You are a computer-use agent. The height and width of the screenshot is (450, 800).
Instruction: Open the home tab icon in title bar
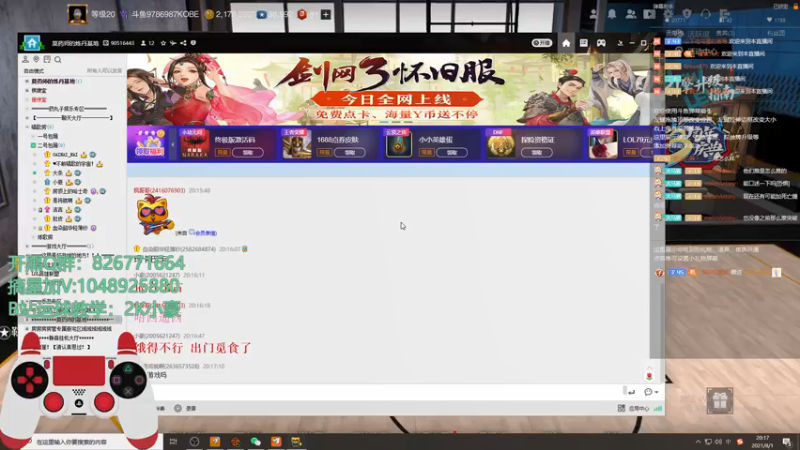pos(566,43)
